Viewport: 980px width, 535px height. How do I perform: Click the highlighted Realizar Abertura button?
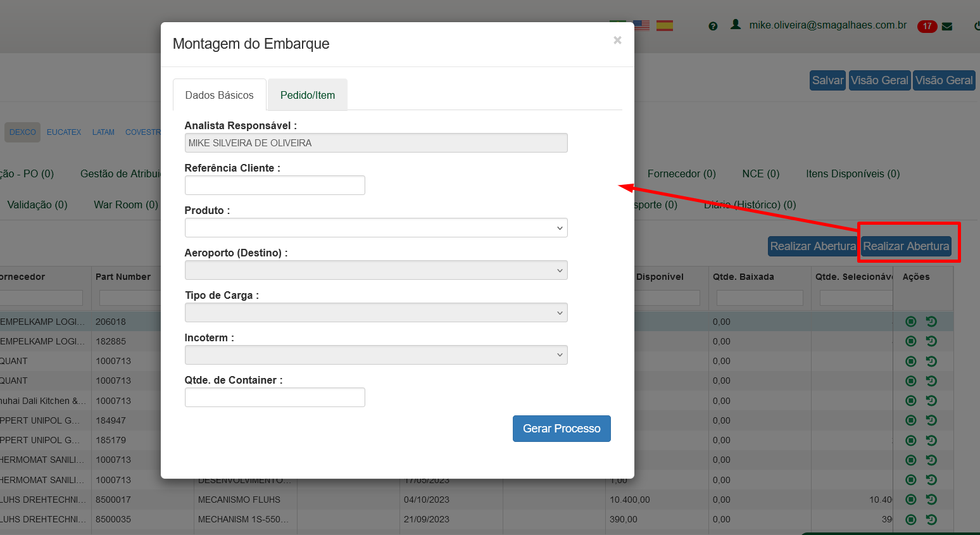(x=906, y=246)
